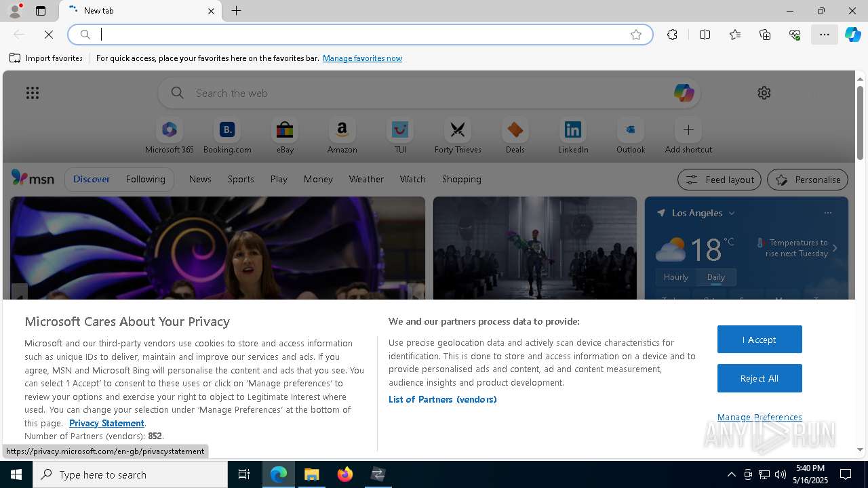Select the Daily forecast tab
The image size is (868, 488).
click(716, 277)
